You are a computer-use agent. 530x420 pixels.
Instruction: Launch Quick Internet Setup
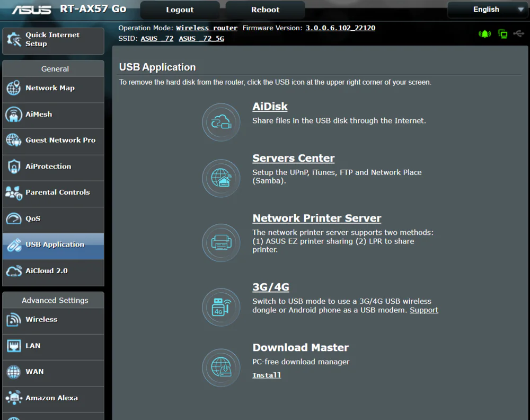point(53,41)
